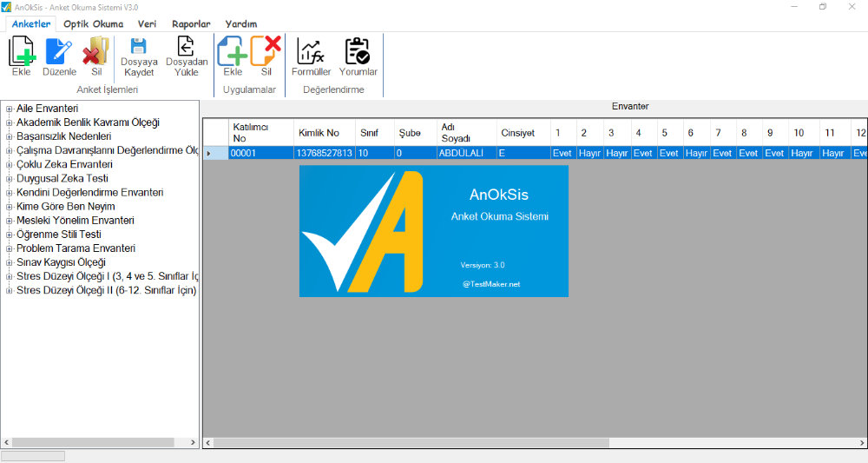868x463 pixels.
Task: Click the Kimlik No column header
Action: click(x=319, y=133)
